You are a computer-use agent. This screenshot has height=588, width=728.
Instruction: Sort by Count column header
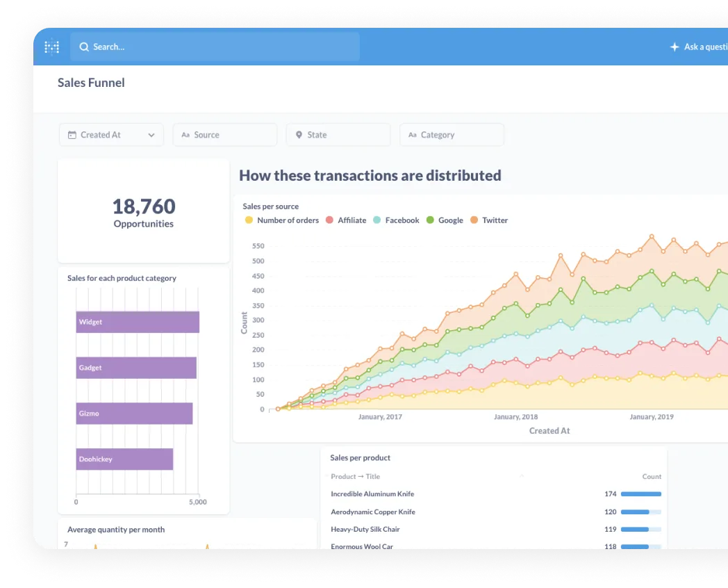(652, 477)
